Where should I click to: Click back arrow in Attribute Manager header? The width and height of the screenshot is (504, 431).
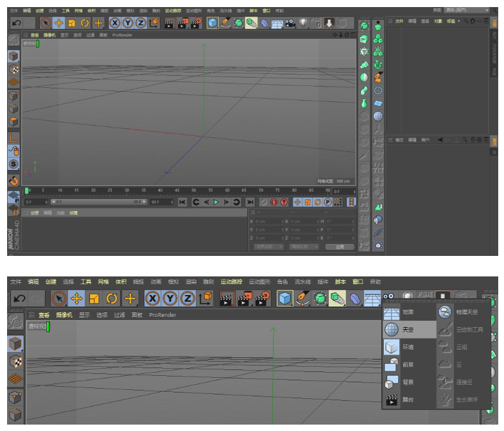pos(440,140)
